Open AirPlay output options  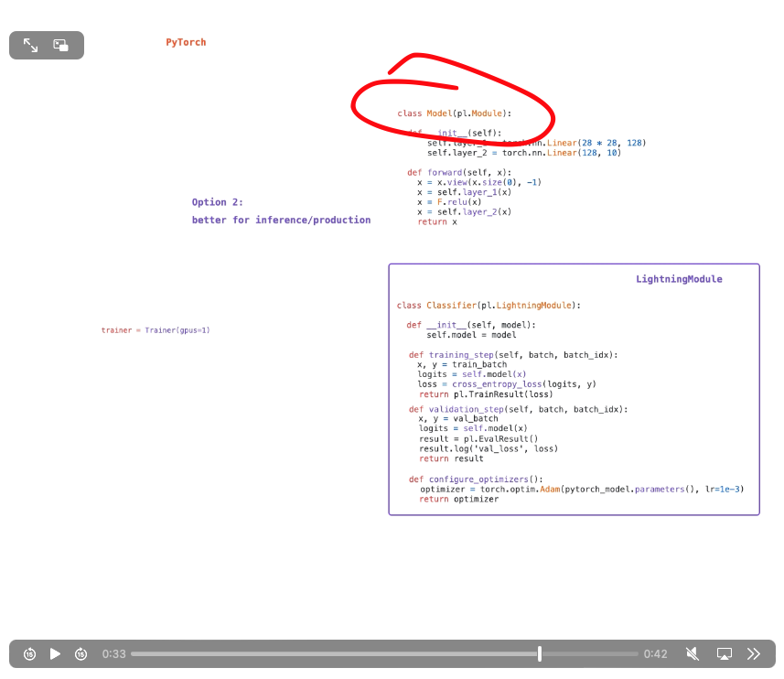click(724, 653)
